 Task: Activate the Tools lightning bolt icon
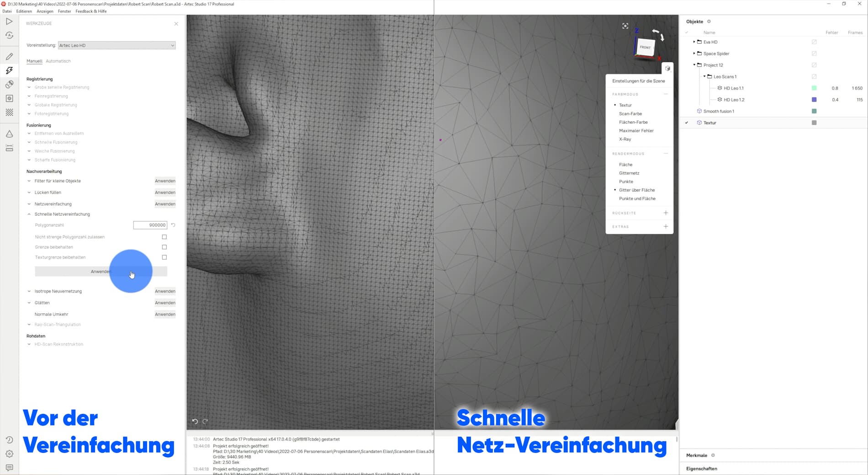(9, 70)
